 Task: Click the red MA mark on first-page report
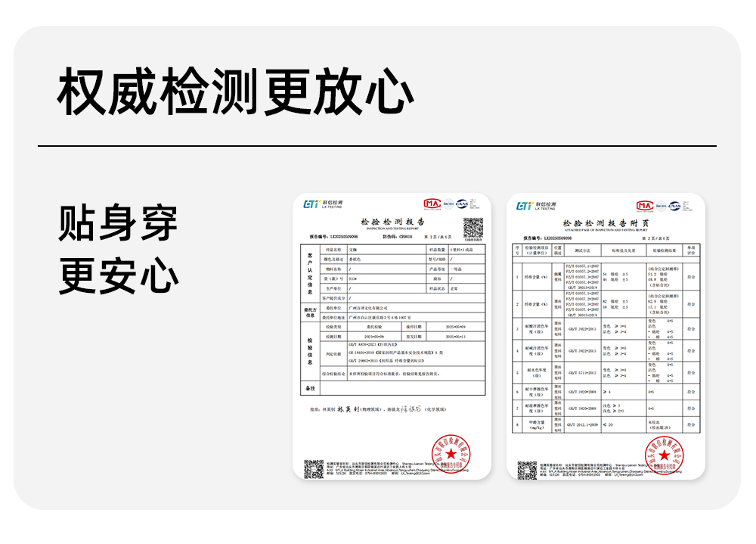432,204
